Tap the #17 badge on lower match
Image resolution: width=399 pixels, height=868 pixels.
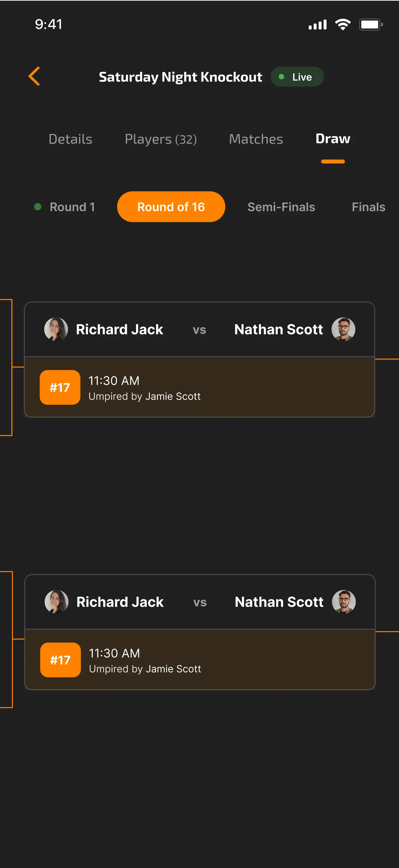60,660
